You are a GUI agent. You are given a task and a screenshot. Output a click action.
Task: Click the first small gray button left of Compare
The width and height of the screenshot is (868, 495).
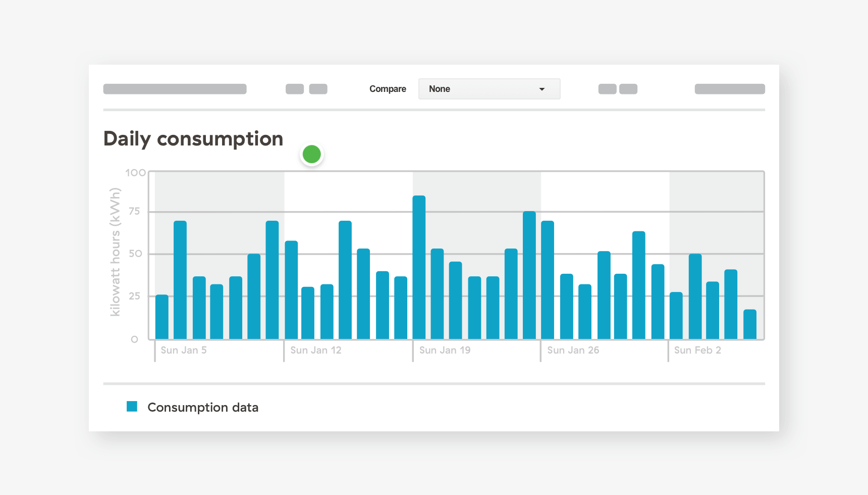[295, 89]
